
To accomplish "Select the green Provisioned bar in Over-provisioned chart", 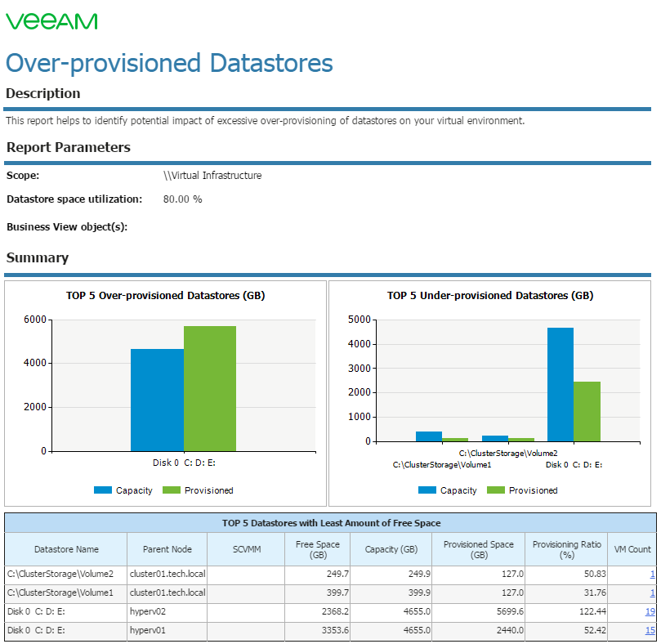I will pyautogui.click(x=210, y=389).
